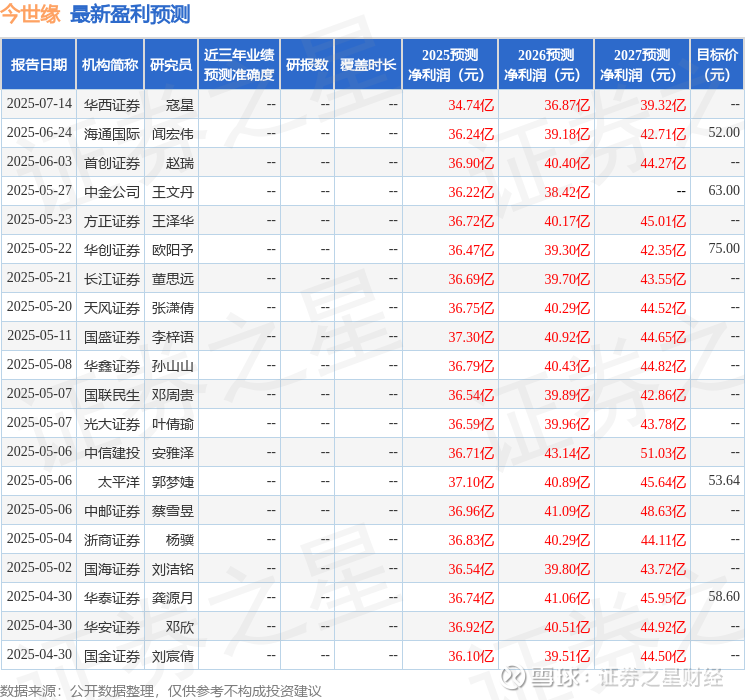Click the 华安证券 institution cell
The height and width of the screenshot is (700, 745).
click(112, 627)
